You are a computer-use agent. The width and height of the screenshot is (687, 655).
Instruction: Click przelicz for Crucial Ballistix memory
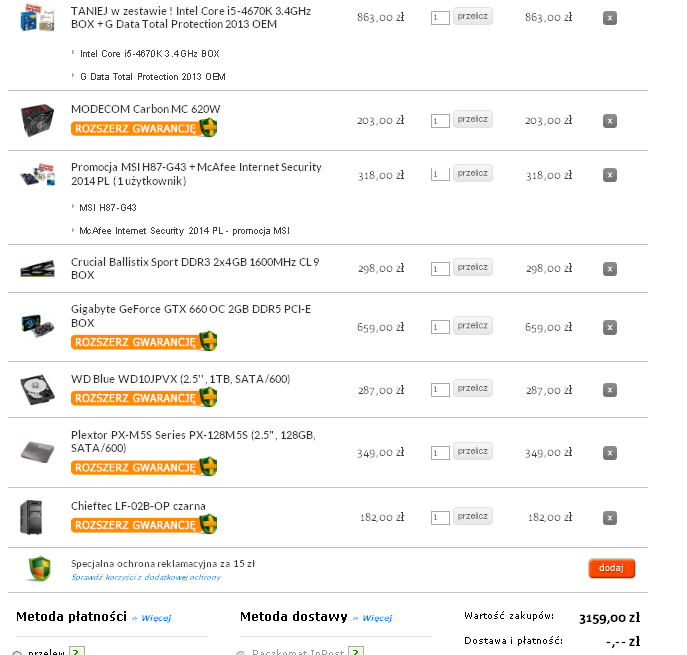[473, 267]
